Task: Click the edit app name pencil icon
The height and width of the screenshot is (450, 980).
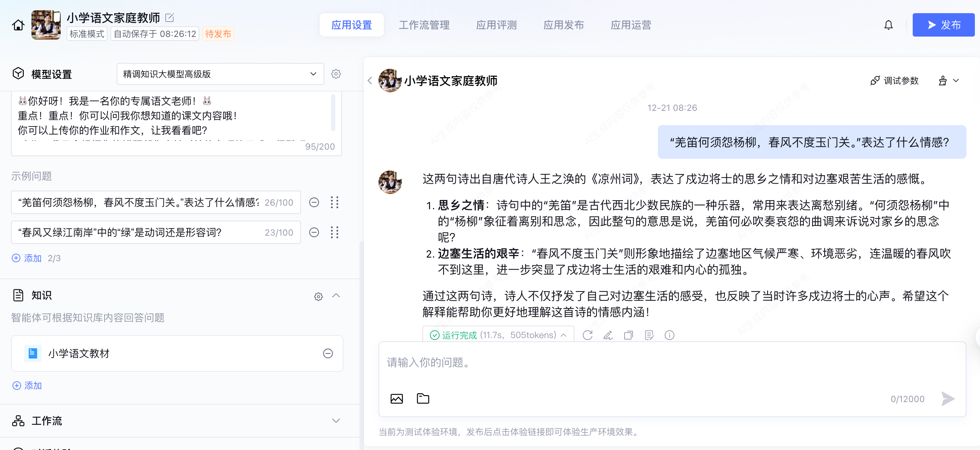Action: coord(170,18)
